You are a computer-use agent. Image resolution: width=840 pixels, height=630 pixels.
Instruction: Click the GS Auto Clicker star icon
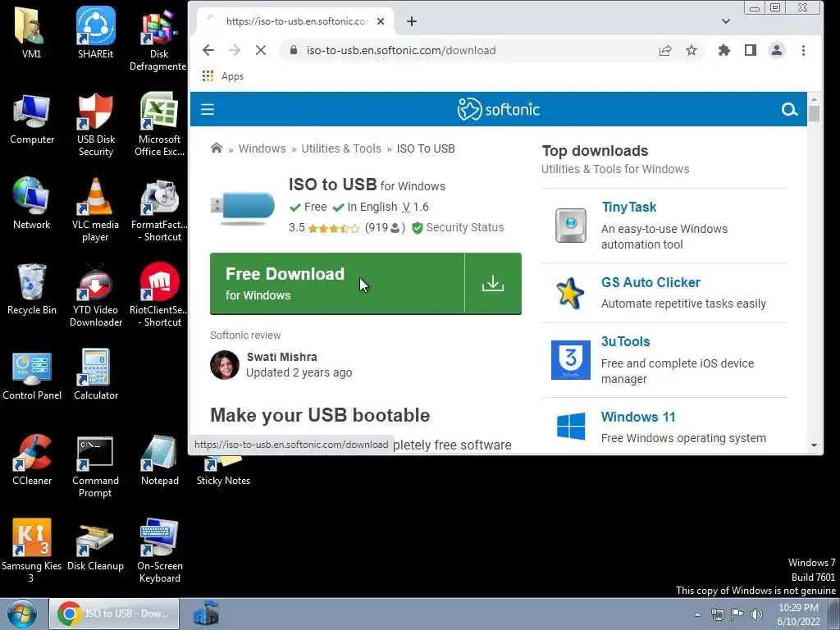tap(569, 293)
